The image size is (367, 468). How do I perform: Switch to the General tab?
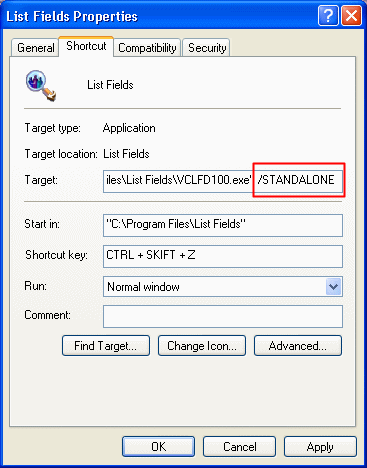(x=36, y=48)
